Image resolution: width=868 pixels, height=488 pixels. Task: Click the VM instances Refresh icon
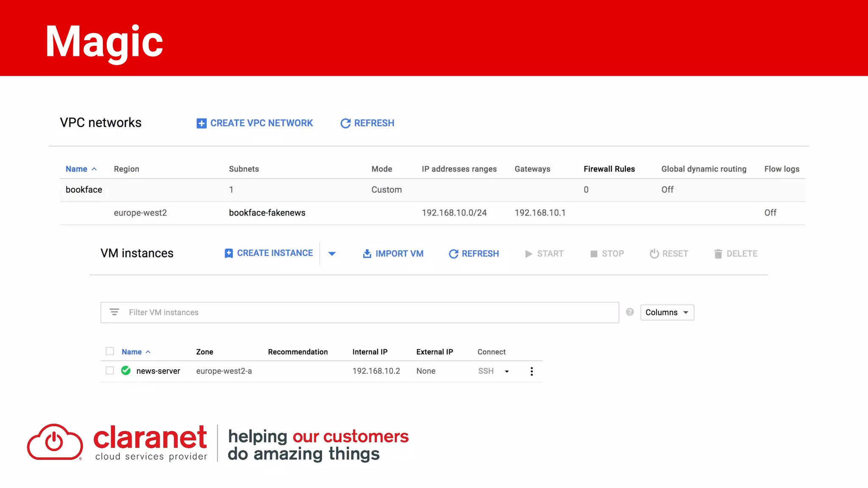[x=453, y=254]
